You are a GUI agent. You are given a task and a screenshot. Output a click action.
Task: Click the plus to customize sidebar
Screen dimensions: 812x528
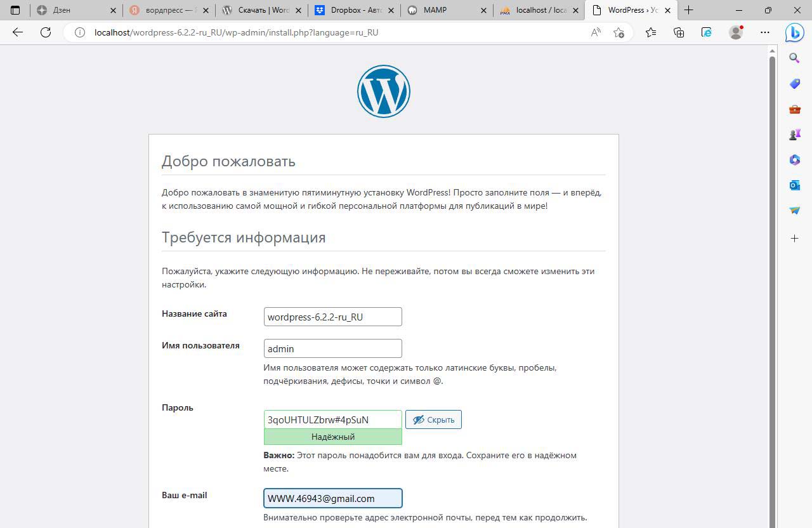click(795, 238)
